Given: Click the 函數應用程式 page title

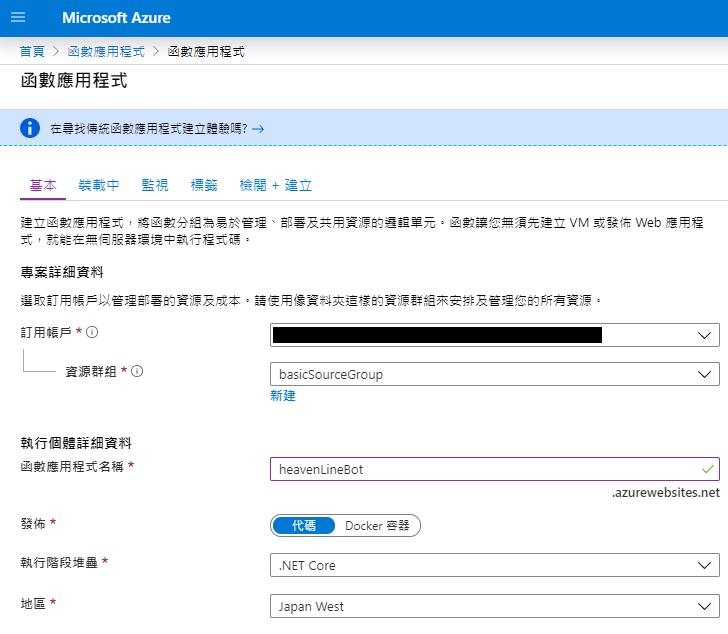Looking at the screenshot, I should [x=74, y=80].
